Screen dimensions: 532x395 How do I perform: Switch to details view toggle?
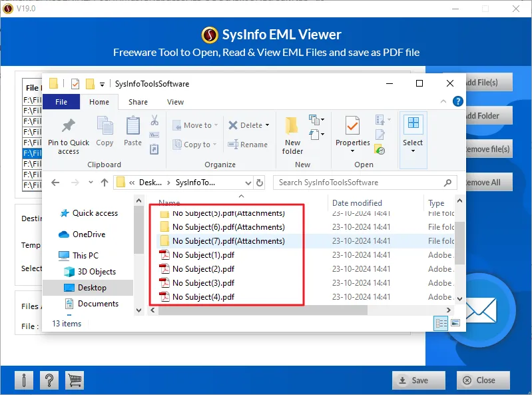pyautogui.click(x=441, y=324)
